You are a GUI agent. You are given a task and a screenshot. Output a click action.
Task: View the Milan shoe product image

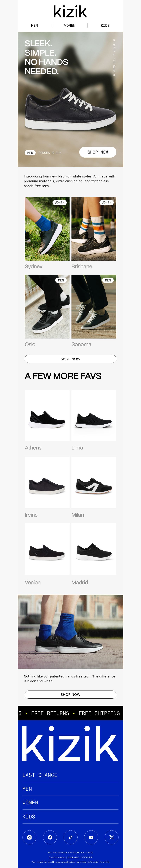point(94,483)
